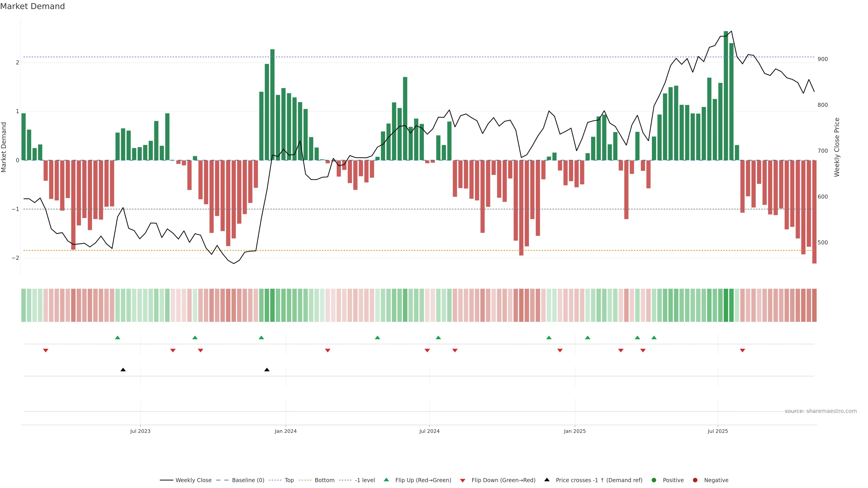
Task: Click the darkest green heatmap cell
Action: [x=726, y=305]
